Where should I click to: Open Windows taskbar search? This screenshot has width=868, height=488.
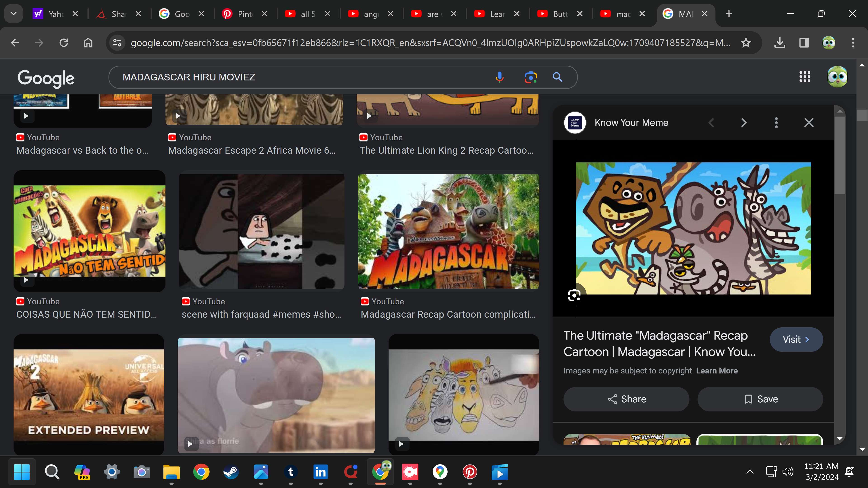tap(52, 472)
